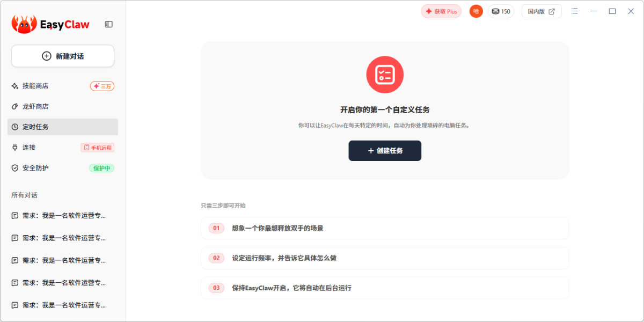Open the 国内版 external link
The height and width of the screenshot is (322, 644).
tap(541, 11)
